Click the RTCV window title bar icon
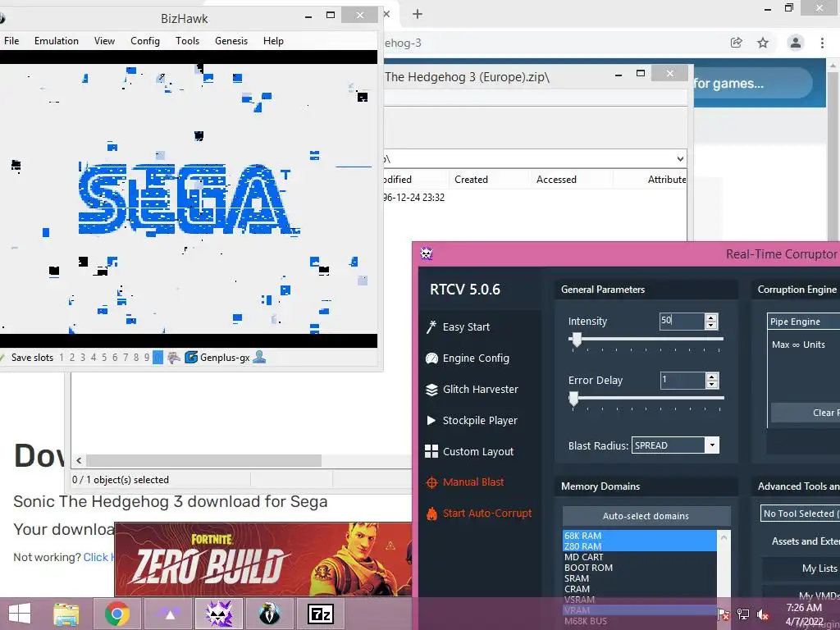Screen dimensions: 840x630 coord(427,253)
